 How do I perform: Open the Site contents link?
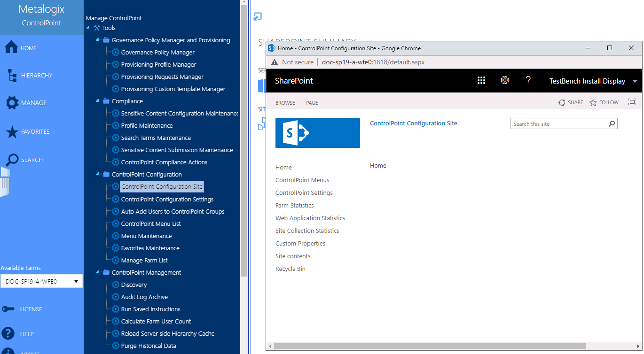(x=292, y=255)
